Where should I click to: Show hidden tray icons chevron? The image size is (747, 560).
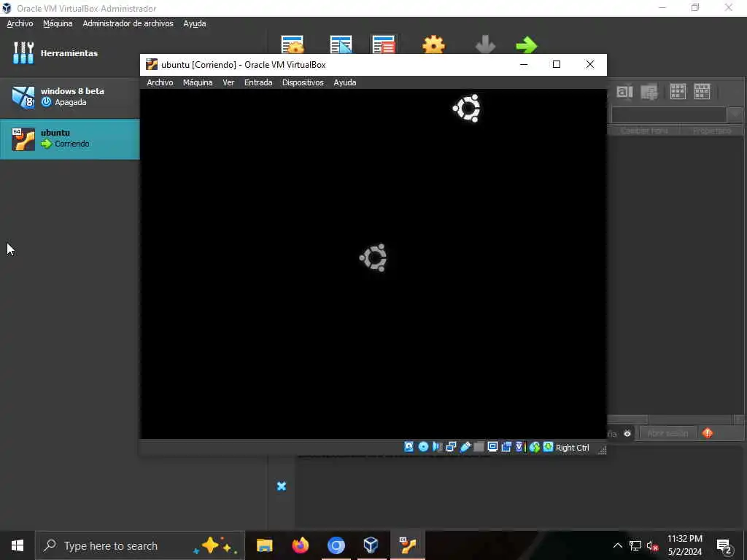click(617, 545)
